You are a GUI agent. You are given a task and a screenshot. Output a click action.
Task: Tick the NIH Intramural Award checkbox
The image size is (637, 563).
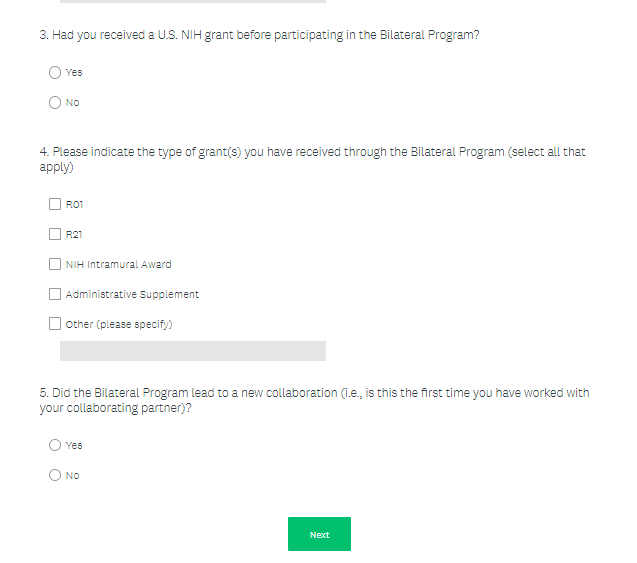(55, 264)
